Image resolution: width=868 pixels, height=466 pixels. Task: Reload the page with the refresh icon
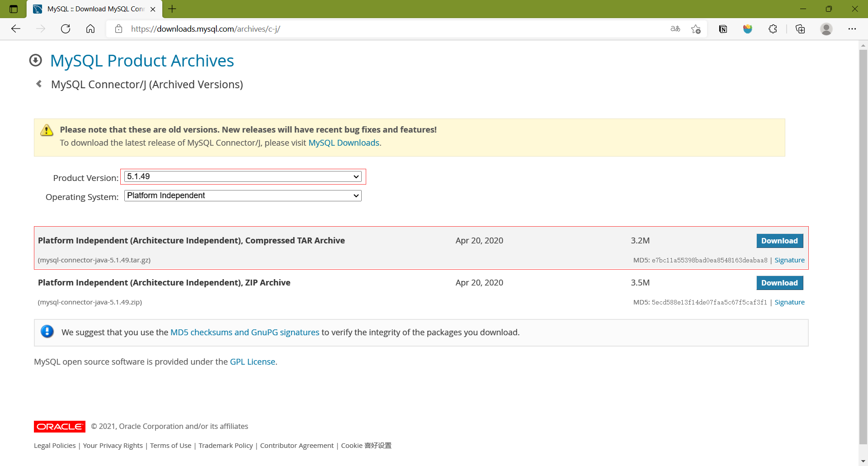[x=66, y=29]
